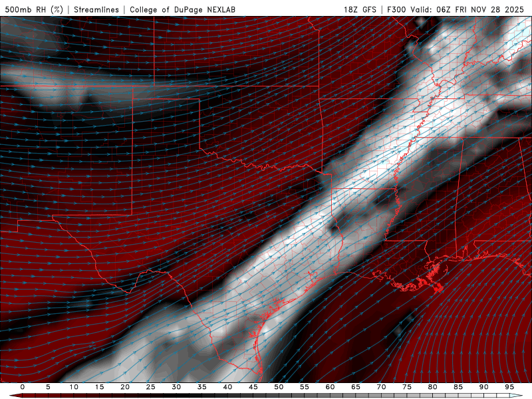Click the "18Z GFS" model run label
The width and height of the screenshot is (532, 399).
360,9
